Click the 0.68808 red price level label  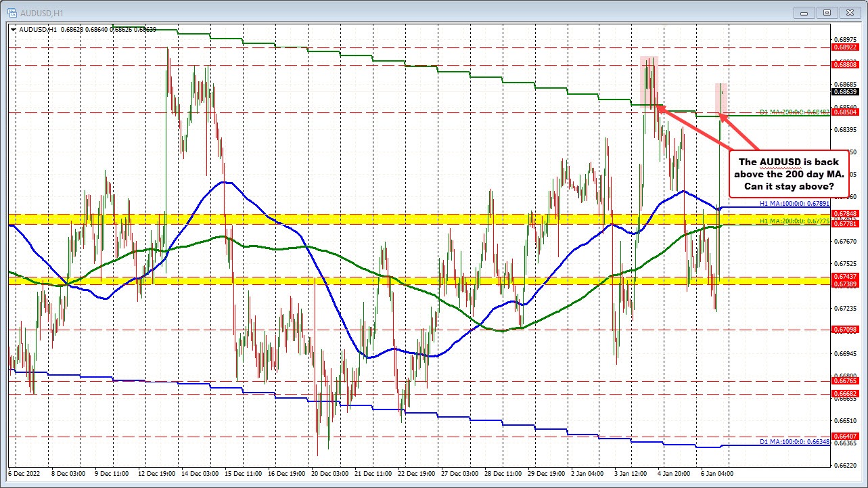click(844, 65)
